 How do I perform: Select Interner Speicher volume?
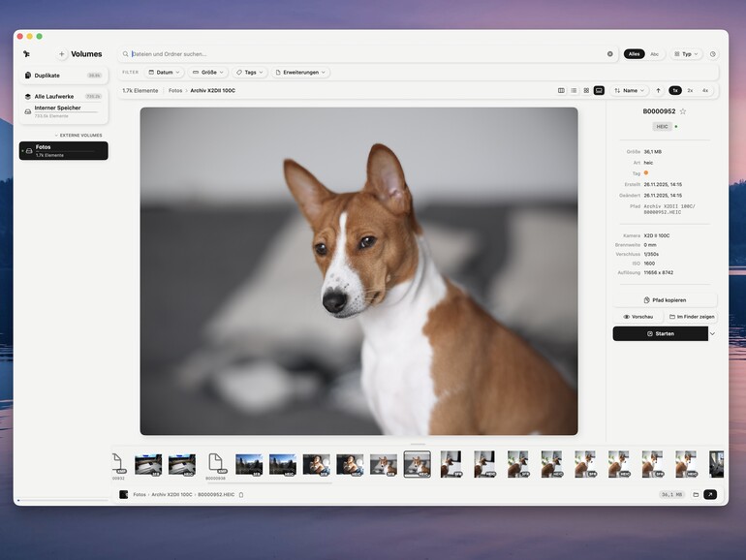(64, 111)
